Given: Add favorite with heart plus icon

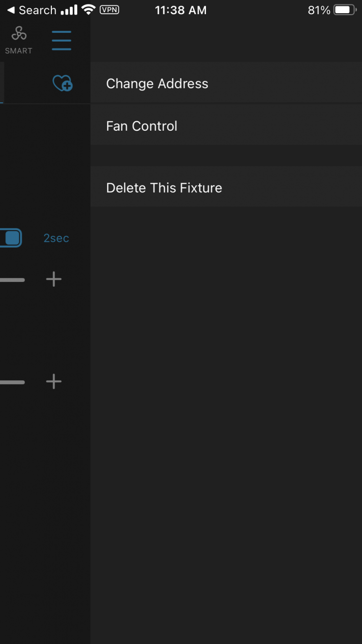Looking at the screenshot, I should click(63, 84).
